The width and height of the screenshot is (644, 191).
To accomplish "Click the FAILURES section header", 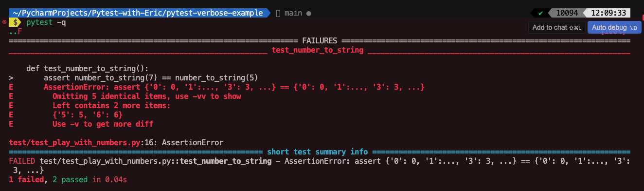I will pyautogui.click(x=322, y=41).
